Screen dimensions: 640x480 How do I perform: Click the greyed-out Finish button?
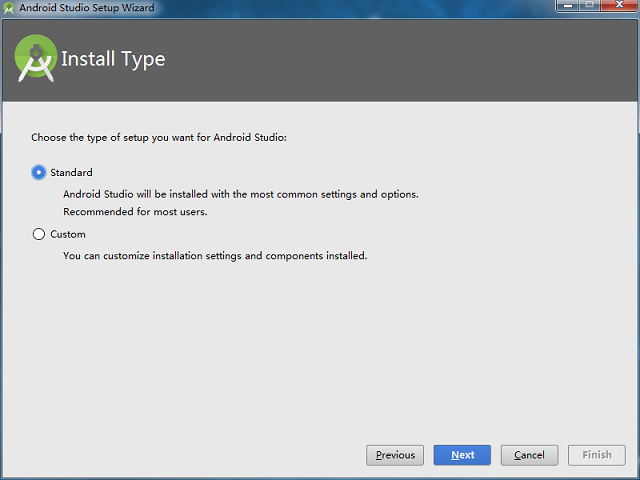tap(597, 455)
